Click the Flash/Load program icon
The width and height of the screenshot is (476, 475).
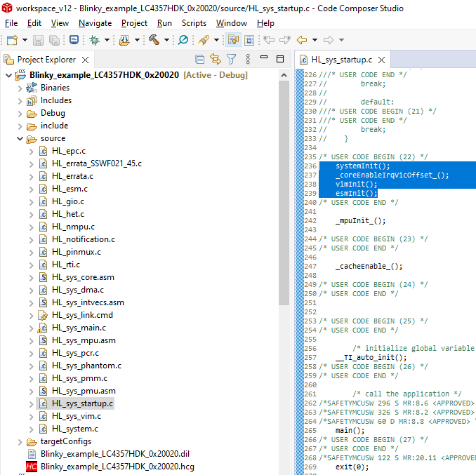tap(124, 40)
